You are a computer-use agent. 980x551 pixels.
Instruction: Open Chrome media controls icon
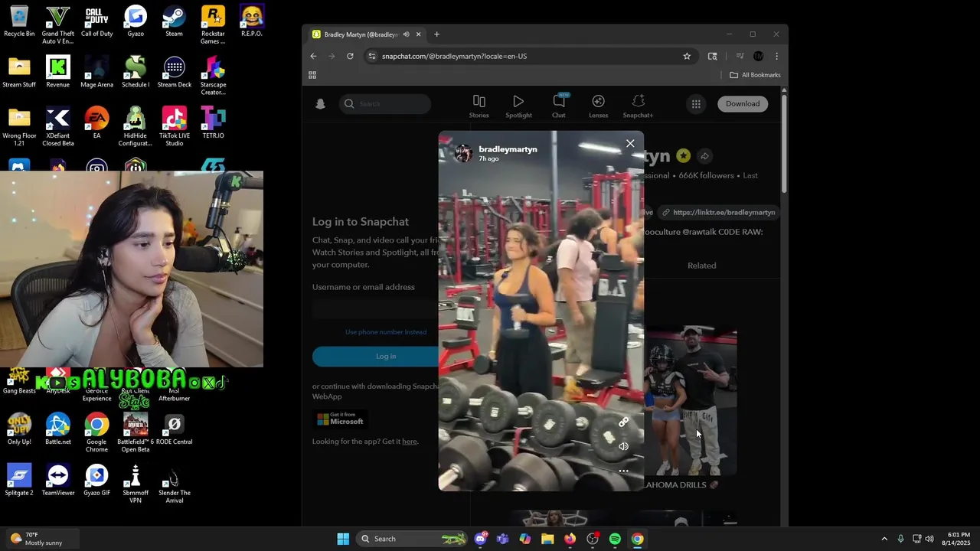coord(740,56)
